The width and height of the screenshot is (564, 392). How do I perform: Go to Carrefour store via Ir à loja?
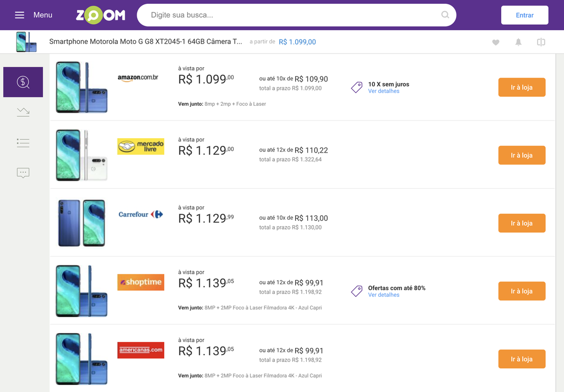pos(522,224)
